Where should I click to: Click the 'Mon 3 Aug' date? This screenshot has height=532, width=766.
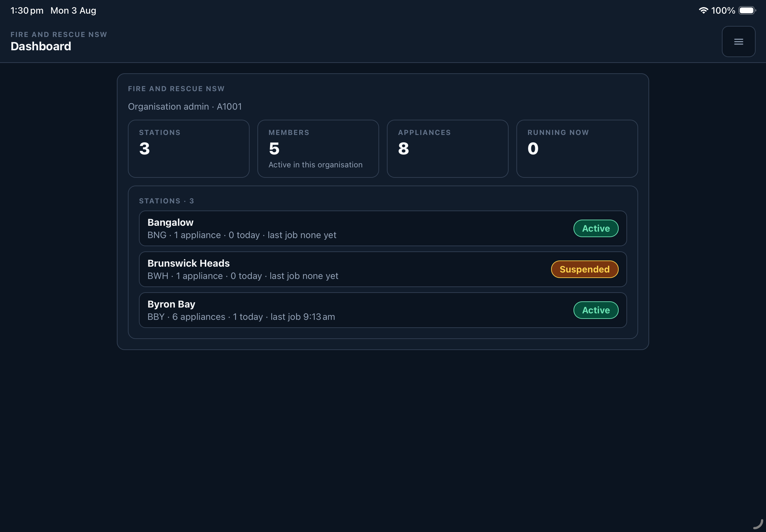(73, 11)
